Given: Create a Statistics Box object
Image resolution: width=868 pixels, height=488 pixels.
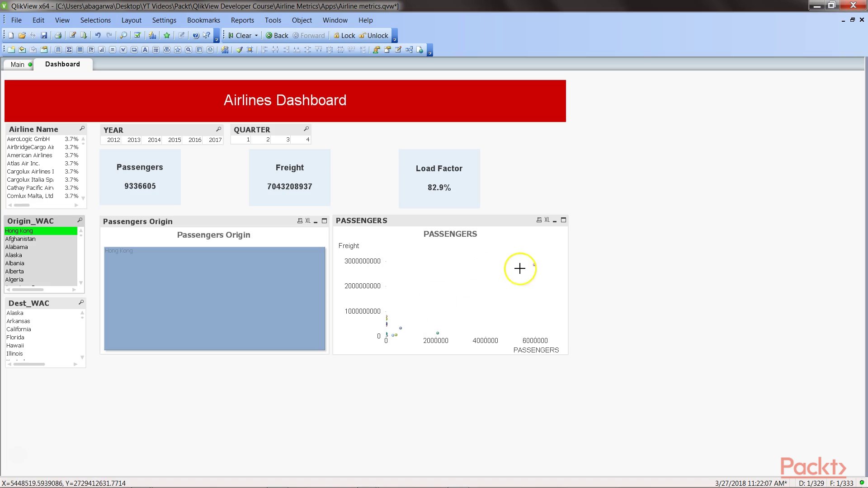Looking at the screenshot, I should tap(69, 50).
